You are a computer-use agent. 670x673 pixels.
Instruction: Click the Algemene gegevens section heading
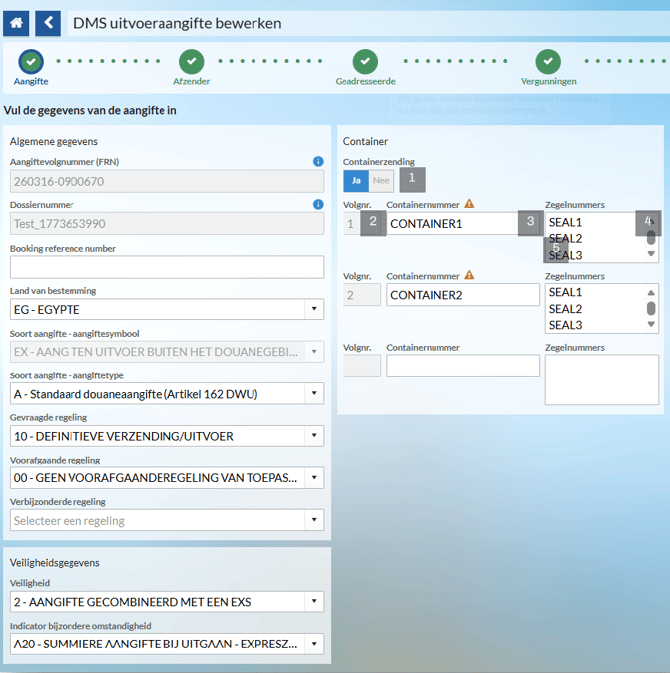click(54, 141)
